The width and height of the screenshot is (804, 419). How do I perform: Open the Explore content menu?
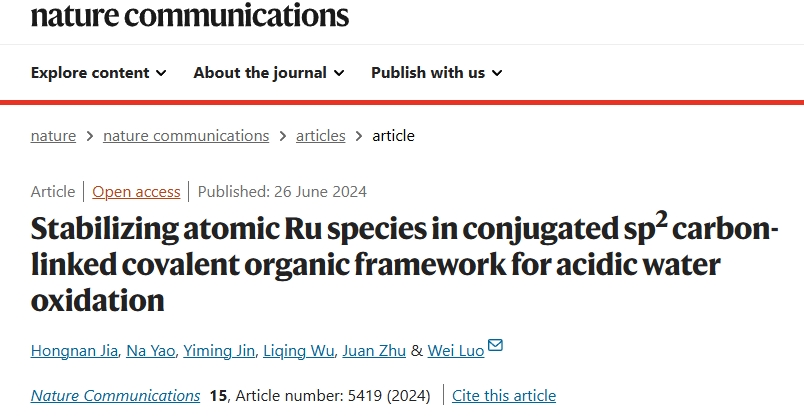98,73
